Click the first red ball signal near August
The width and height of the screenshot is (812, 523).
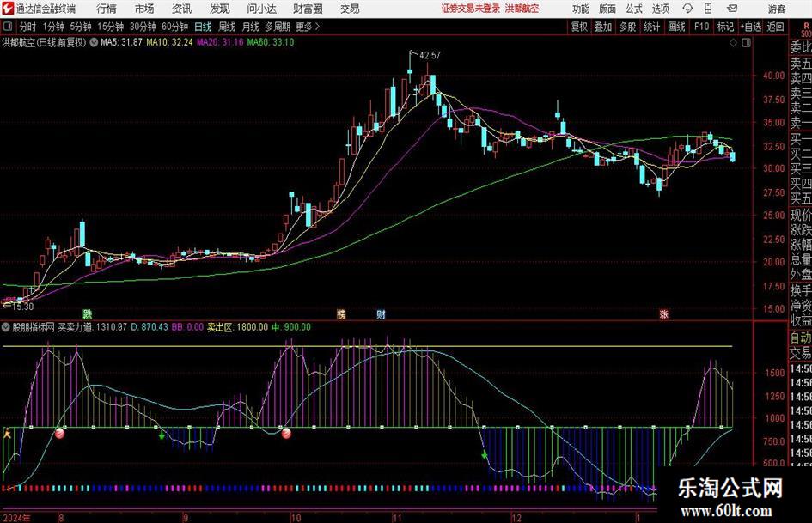tap(60, 434)
